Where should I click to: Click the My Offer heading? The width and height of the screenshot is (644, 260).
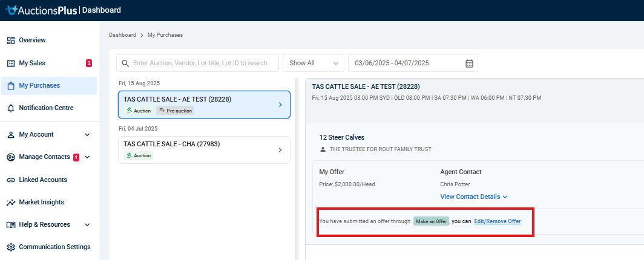coord(332,172)
